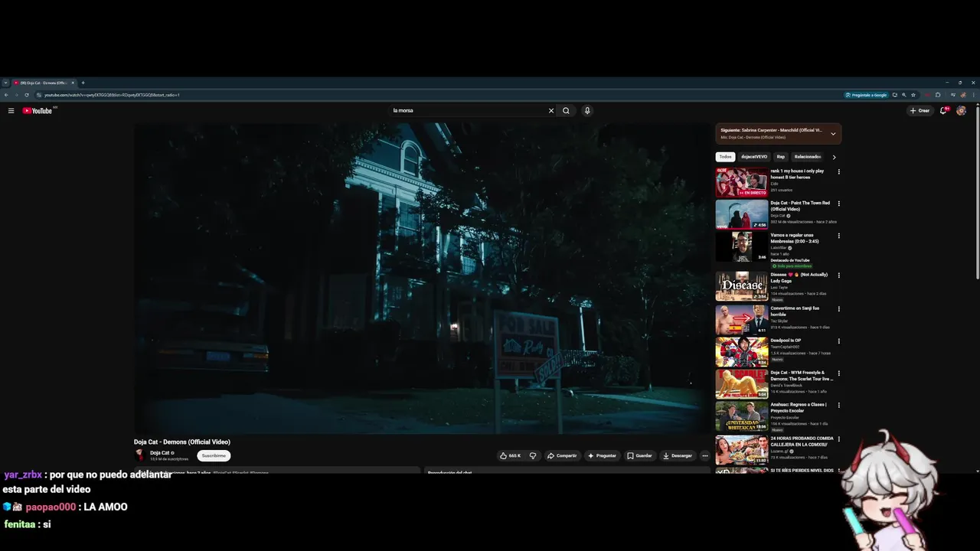The height and width of the screenshot is (551, 980).
Task: Open the YouTube hamburger guide menu
Action: point(11,111)
